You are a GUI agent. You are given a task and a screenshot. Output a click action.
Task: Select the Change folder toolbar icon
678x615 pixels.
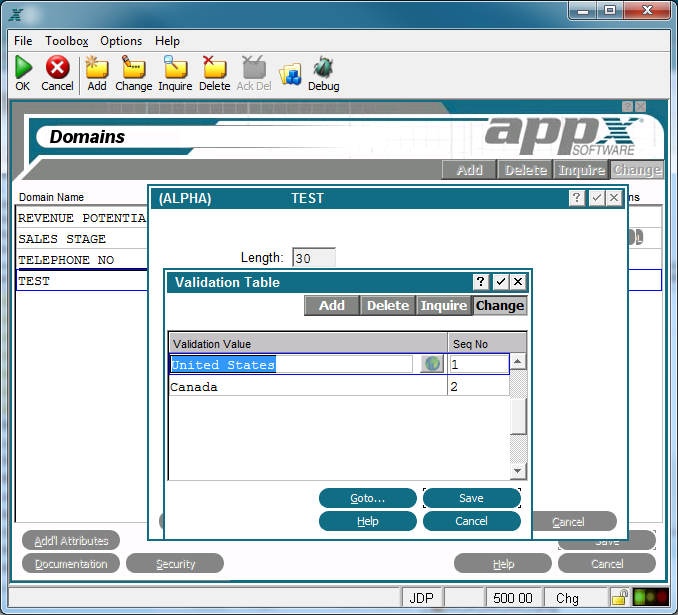(x=134, y=67)
